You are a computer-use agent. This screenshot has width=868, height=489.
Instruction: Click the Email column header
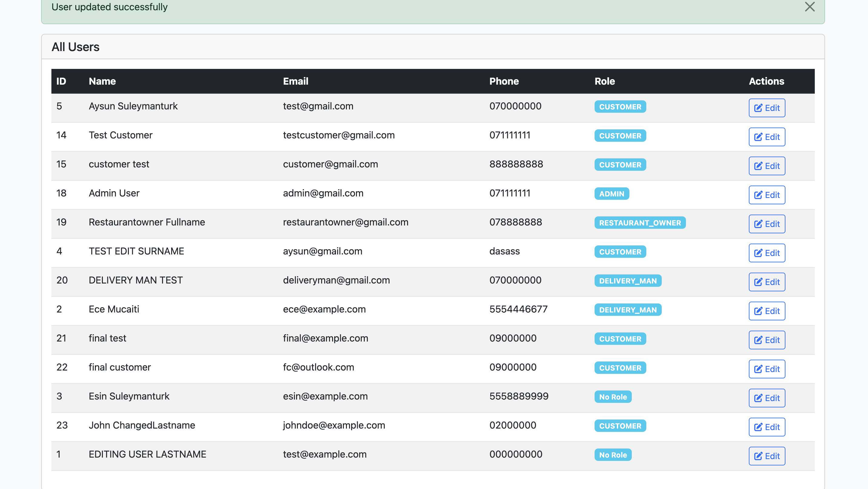click(x=295, y=81)
